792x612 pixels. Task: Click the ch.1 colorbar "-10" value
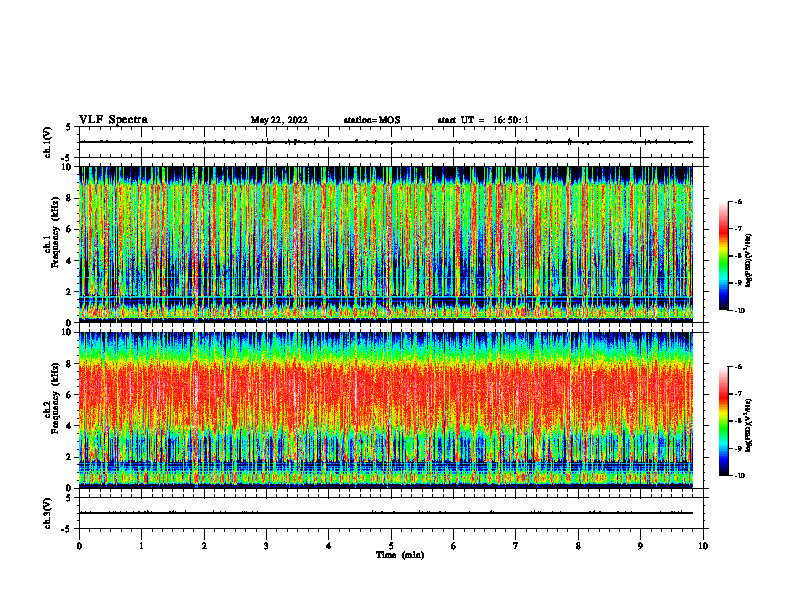740,311
